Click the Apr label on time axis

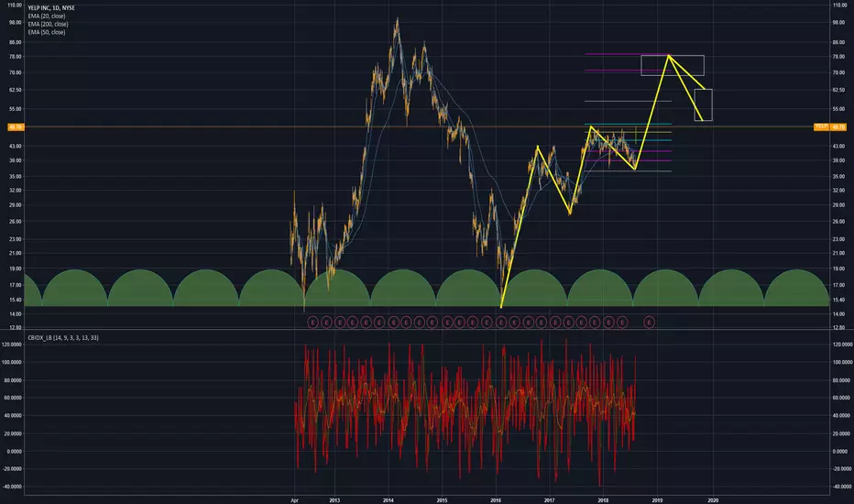tap(295, 500)
